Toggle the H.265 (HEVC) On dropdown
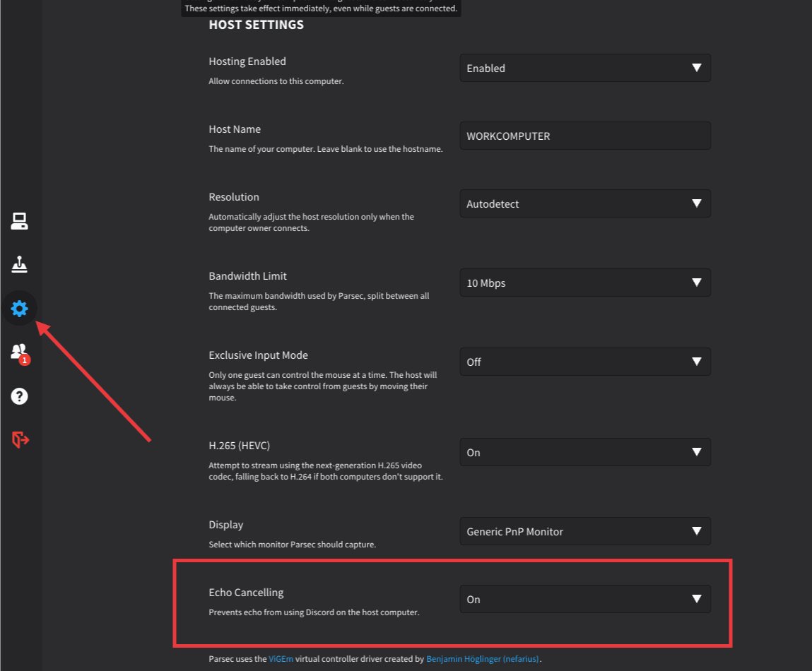The width and height of the screenshot is (812, 671). pyautogui.click(x=584, y=453)
